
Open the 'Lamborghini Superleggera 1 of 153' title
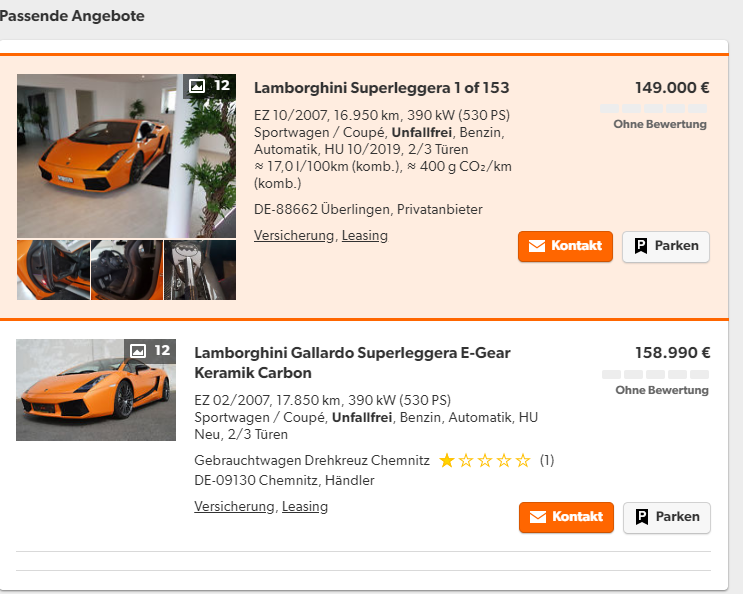[381, 88]
